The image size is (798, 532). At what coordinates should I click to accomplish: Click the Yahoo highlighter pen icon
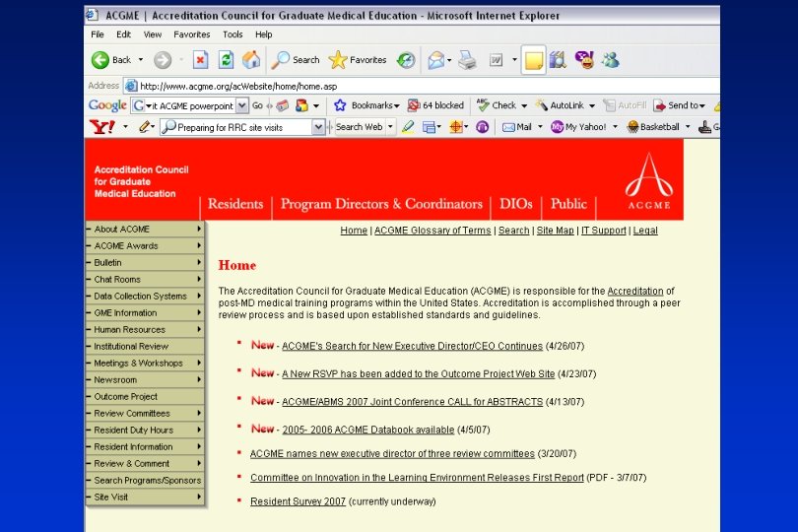pyautogui.click(x=408, y=127)
